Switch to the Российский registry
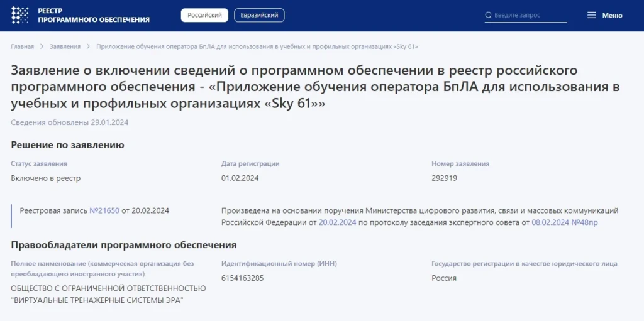644x321 pixels. point(204,15)
